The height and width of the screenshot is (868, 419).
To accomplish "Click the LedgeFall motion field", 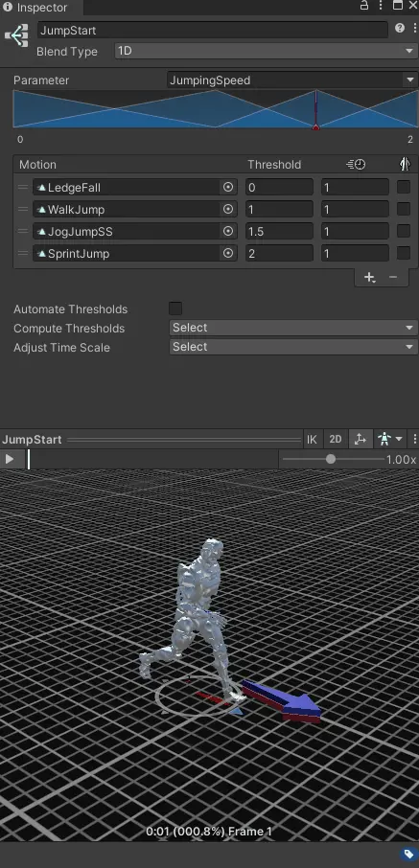I will pos(134,187).
